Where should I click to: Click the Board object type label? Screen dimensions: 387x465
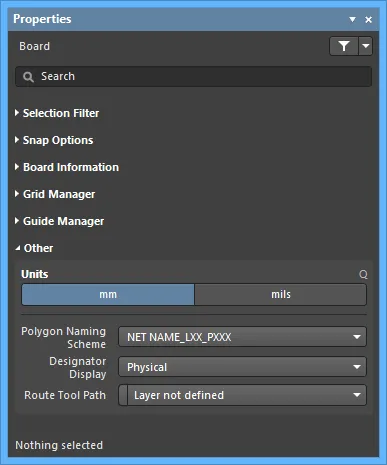(35, 46)
